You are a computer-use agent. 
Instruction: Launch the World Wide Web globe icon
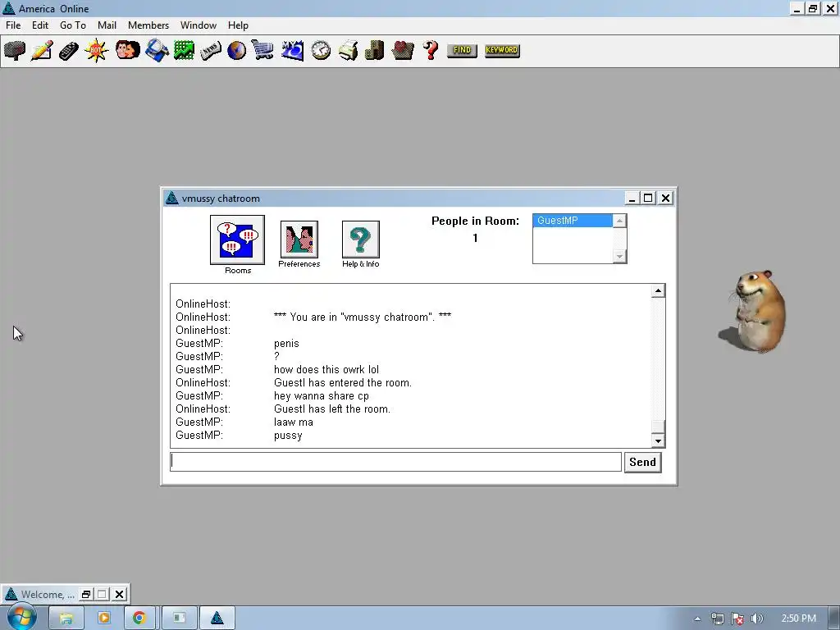coord(236,50)
